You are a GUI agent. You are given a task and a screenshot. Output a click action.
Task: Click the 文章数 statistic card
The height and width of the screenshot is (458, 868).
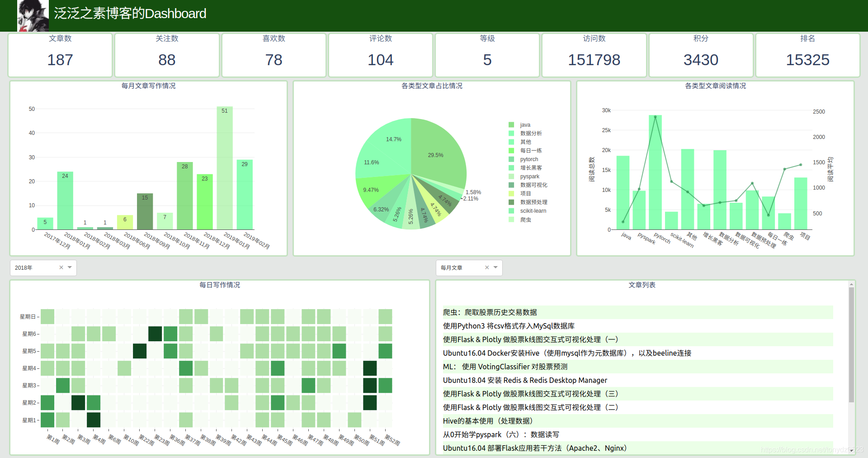click(60, 55)
